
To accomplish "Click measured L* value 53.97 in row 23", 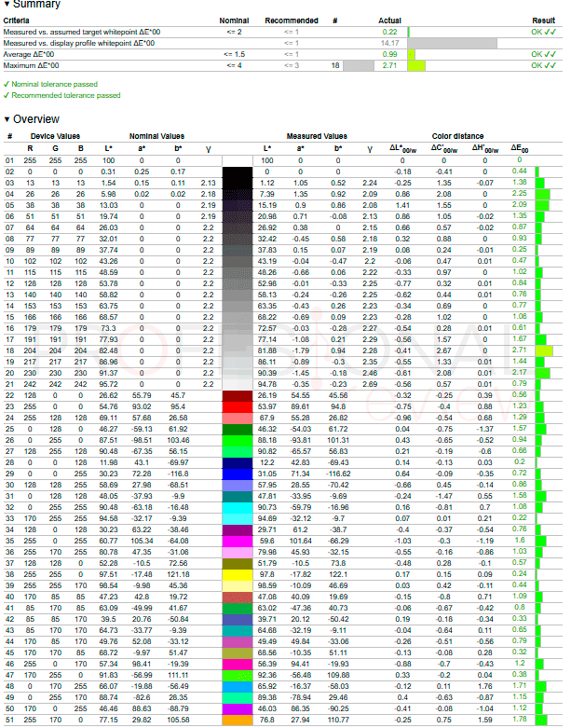I will (x=266, y=406).
